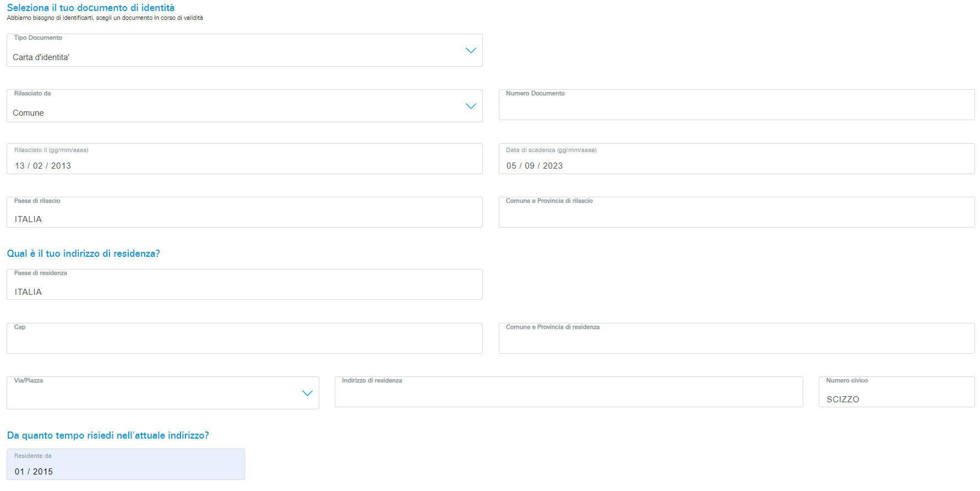Click day 05 in Data di scadenza
This screenshot has height=491, width=980.
pos(511,166)
